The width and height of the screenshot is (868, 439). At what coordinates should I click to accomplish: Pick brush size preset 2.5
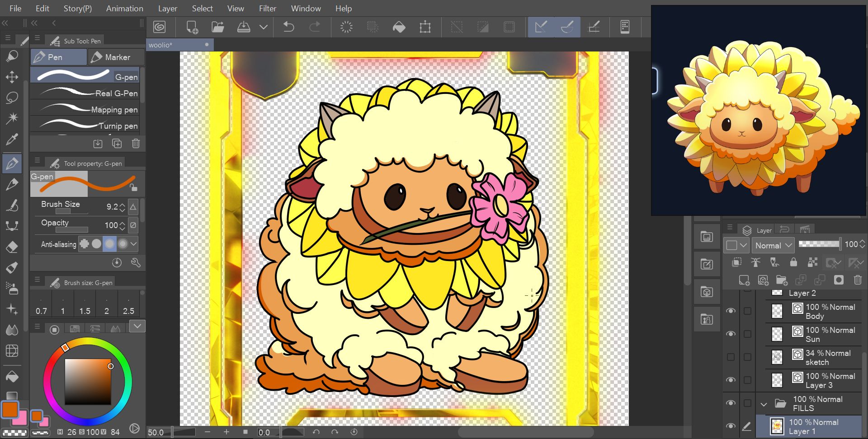click(x=128, y=304)
